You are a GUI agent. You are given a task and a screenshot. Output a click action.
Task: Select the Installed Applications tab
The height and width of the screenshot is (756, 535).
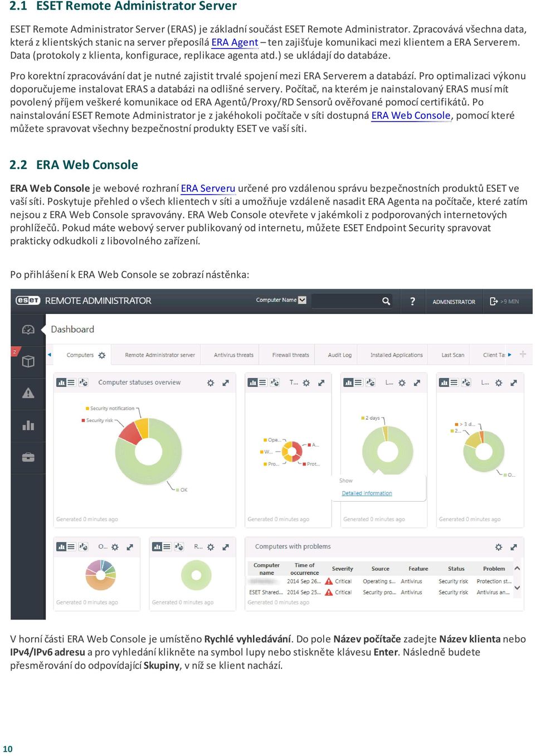pyautogui.click(x=397, y=355)
